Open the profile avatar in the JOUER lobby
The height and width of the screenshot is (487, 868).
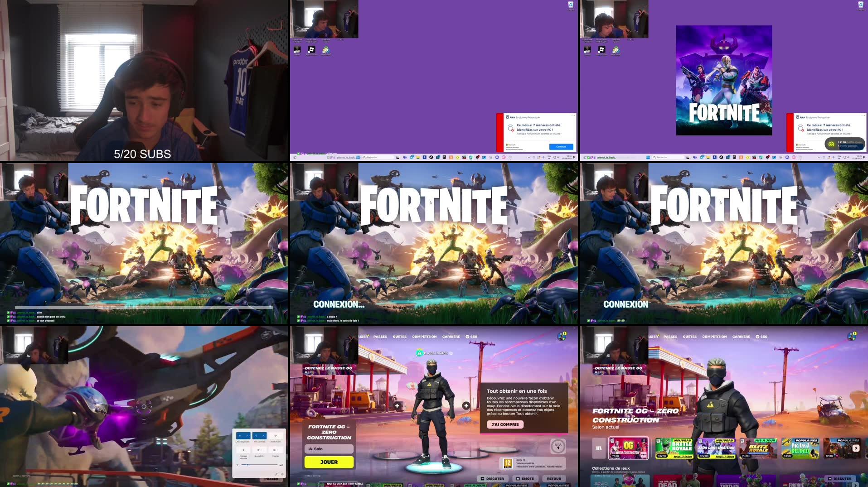pos(562,337)
